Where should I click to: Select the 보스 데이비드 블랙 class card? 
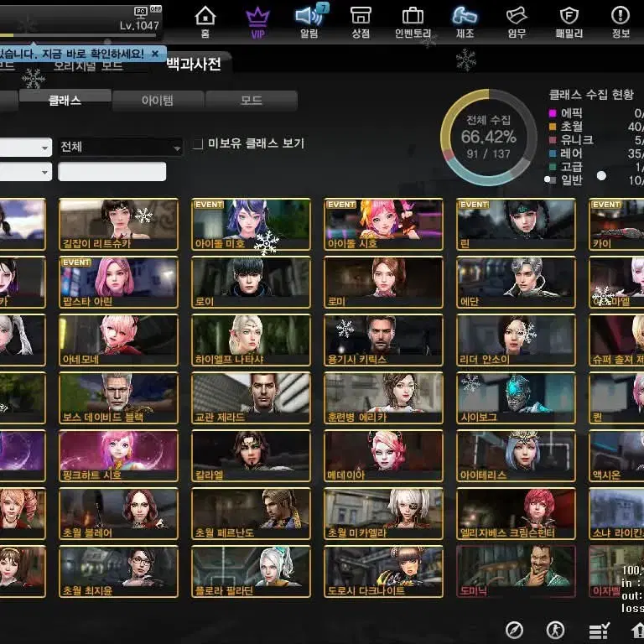click(x=119, y=398)
